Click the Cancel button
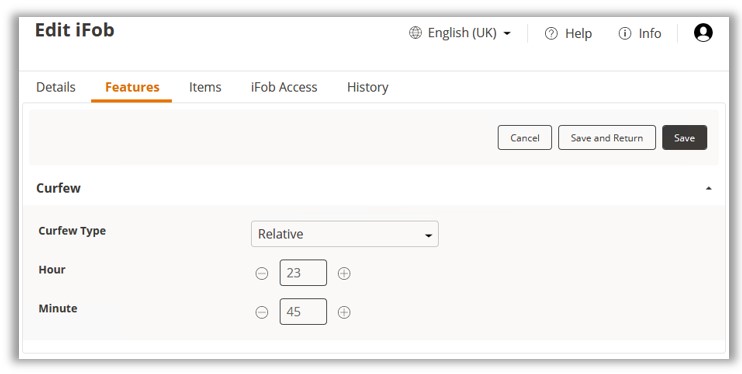The width and height of the screenshot is (742, 374). pyautogui.click(x=525, y=138)
